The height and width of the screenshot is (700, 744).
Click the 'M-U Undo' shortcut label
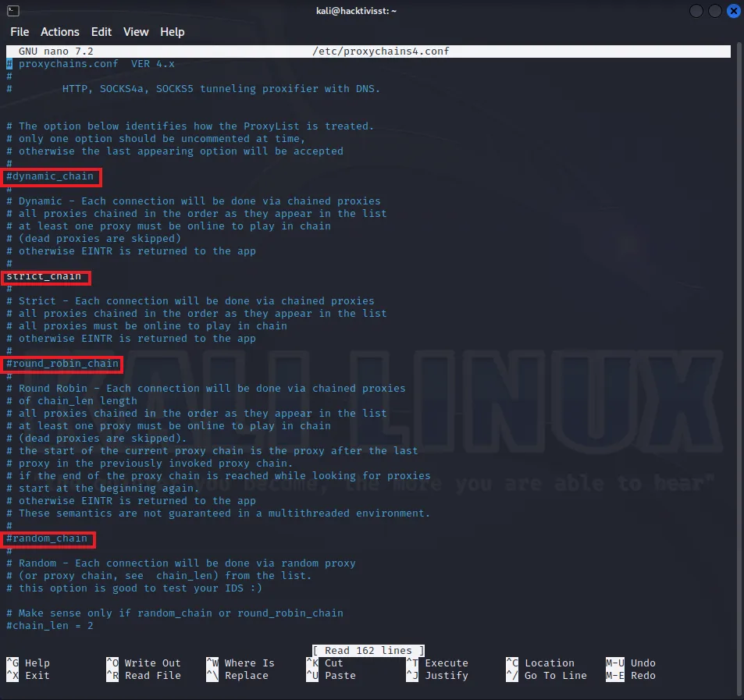tap(631, 663)
